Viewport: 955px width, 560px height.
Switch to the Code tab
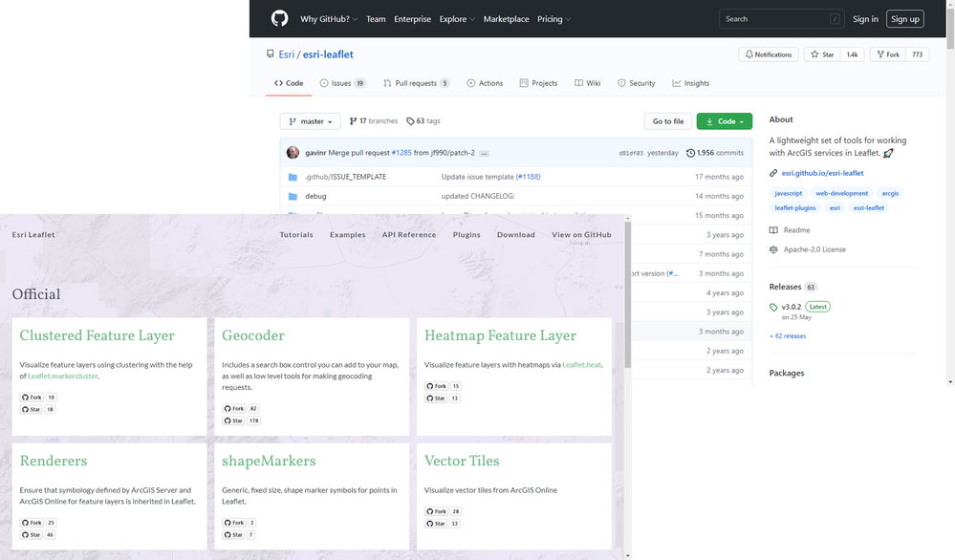pyautogui.click(x=289, y=83)
